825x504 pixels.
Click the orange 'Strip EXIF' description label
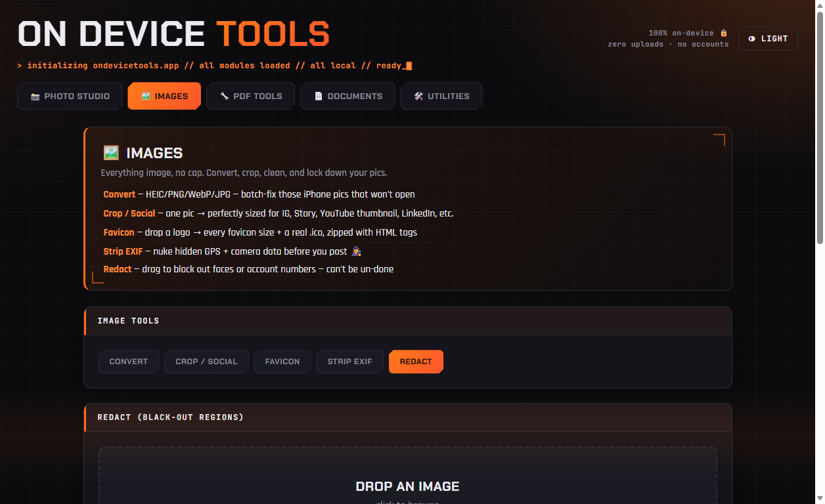[x=123, y=251]
